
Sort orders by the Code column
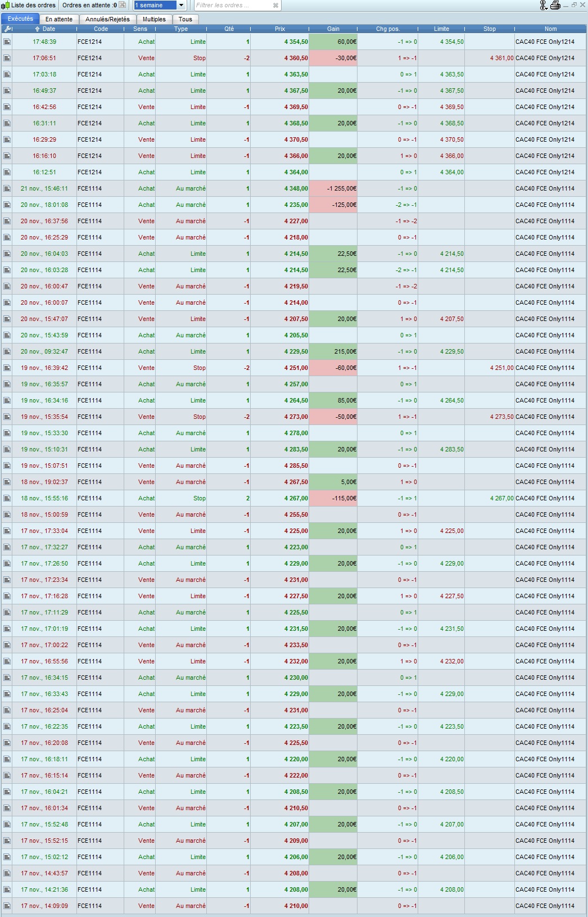pyautogui.click(x=101, y=29)
